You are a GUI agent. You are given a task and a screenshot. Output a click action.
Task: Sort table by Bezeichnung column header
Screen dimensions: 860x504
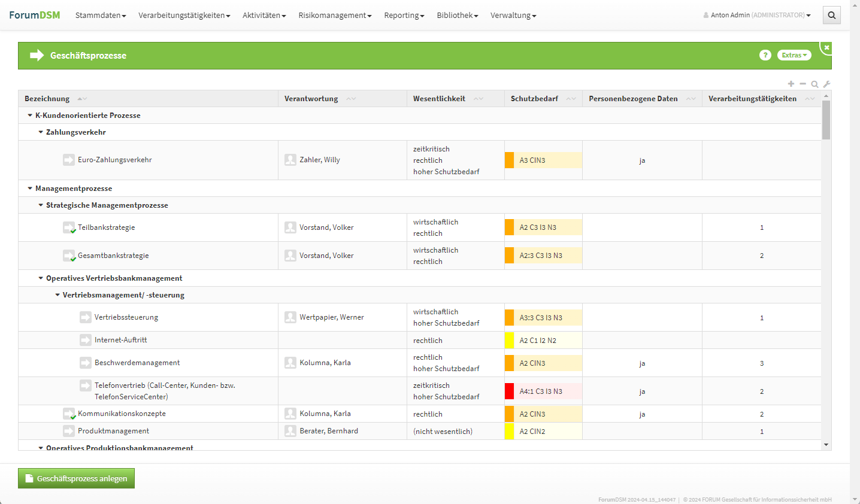tap(47, 99)
